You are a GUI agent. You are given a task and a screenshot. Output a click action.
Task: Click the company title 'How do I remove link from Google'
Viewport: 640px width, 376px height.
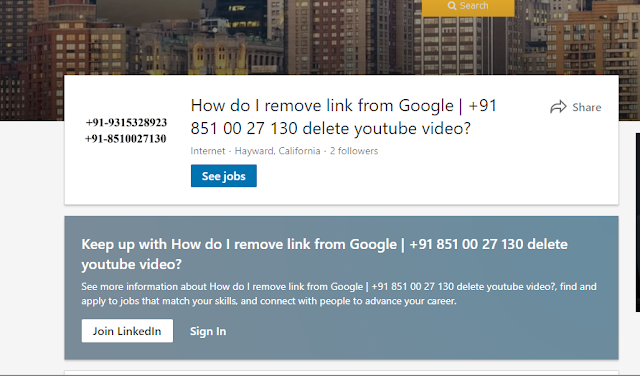(343, 117)
